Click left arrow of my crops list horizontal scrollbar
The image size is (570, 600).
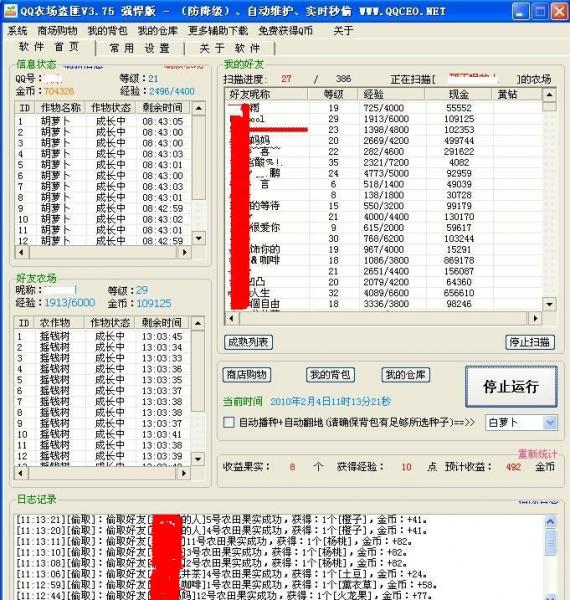[x=21, y=253]
